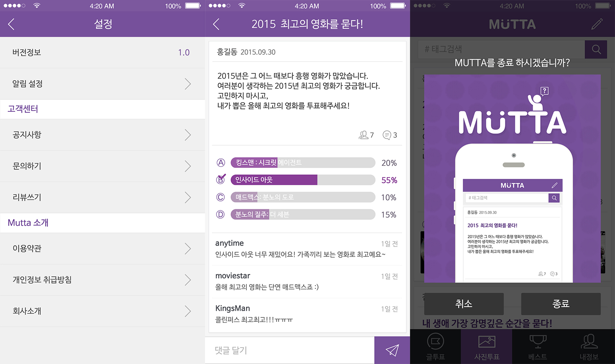The image size is (615, 364).
Task: Open the 글투표 tab icon
Action: pyautogui.click(x=435, y=341)
